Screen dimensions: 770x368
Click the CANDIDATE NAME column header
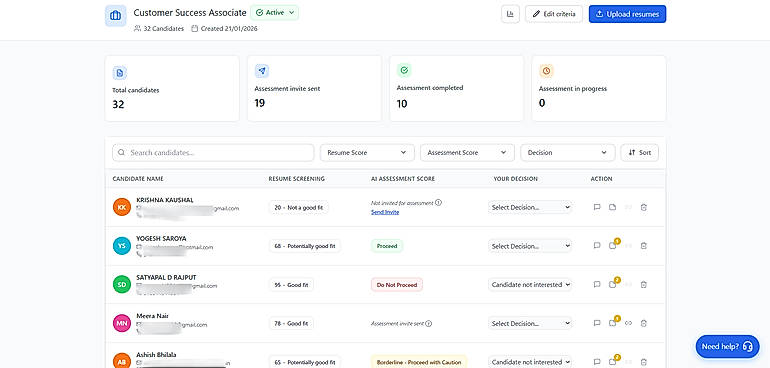tap(138, 179)
